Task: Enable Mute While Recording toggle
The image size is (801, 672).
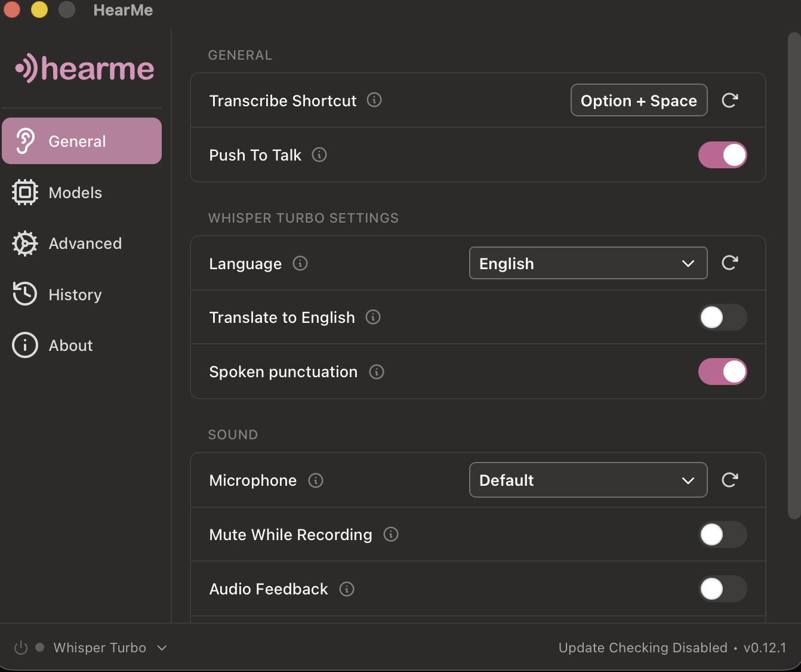Action: pos(723,535)
